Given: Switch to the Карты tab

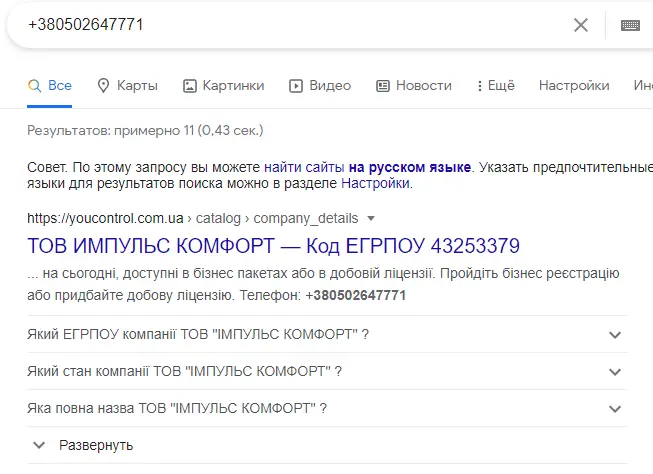Looking at the screenshot, I should coord(137,86).
